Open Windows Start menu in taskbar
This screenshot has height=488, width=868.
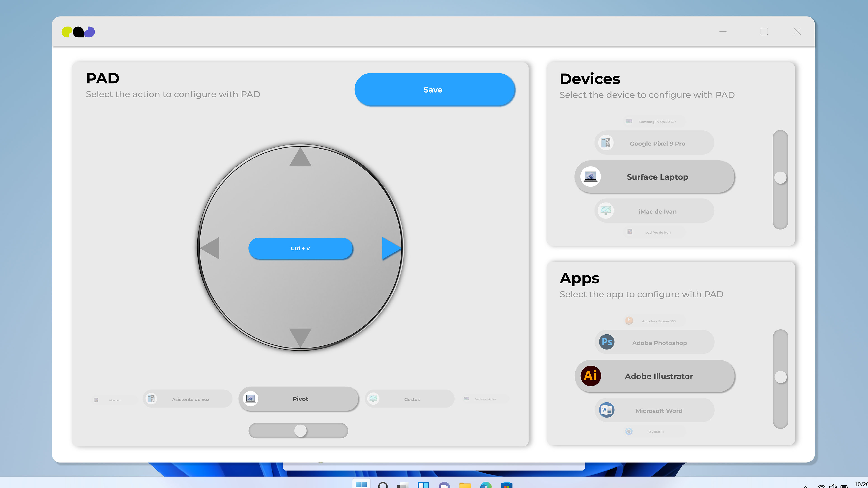click(x=361, y=485)
